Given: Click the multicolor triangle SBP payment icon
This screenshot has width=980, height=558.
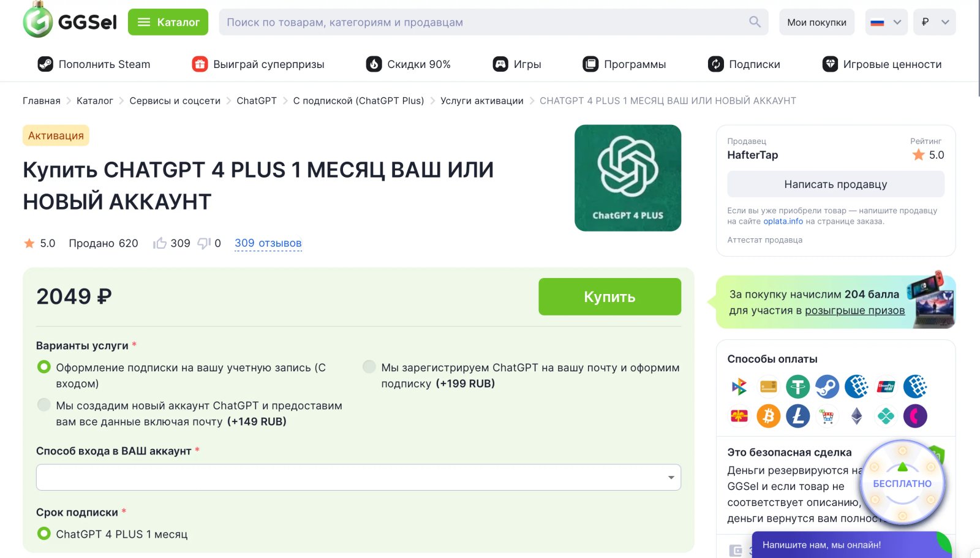Looking at the screenshot, I should (x=739, y=386).
